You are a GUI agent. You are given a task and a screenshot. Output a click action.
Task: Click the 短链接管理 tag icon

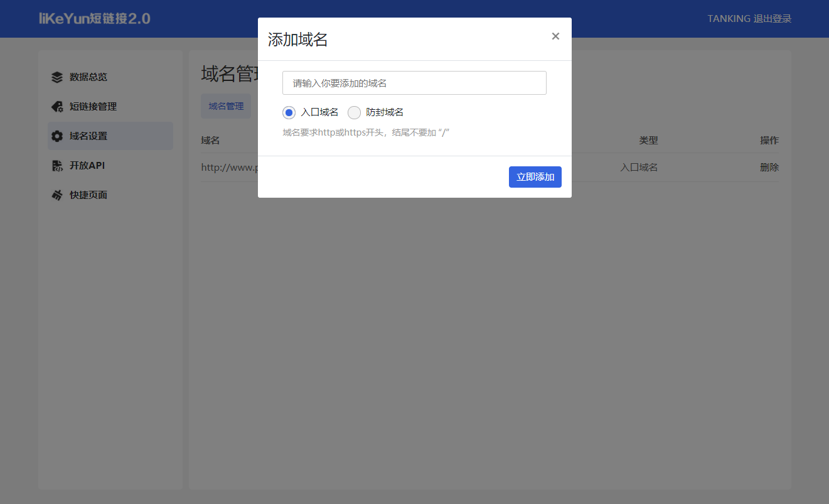57,107
